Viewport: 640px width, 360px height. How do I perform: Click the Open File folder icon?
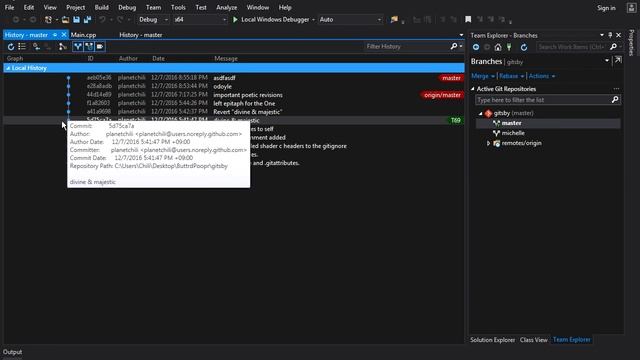click(x=65, y=20)
